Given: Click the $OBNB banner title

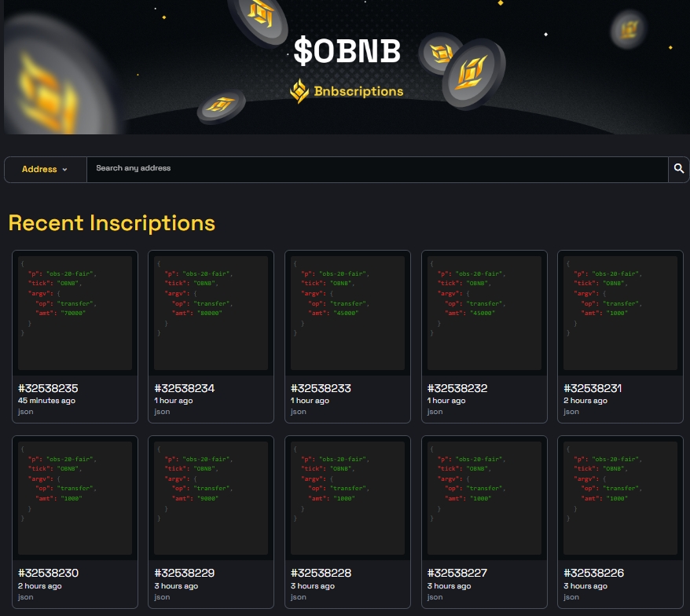Looking at the screenshot, I should (x=347, y=50).
